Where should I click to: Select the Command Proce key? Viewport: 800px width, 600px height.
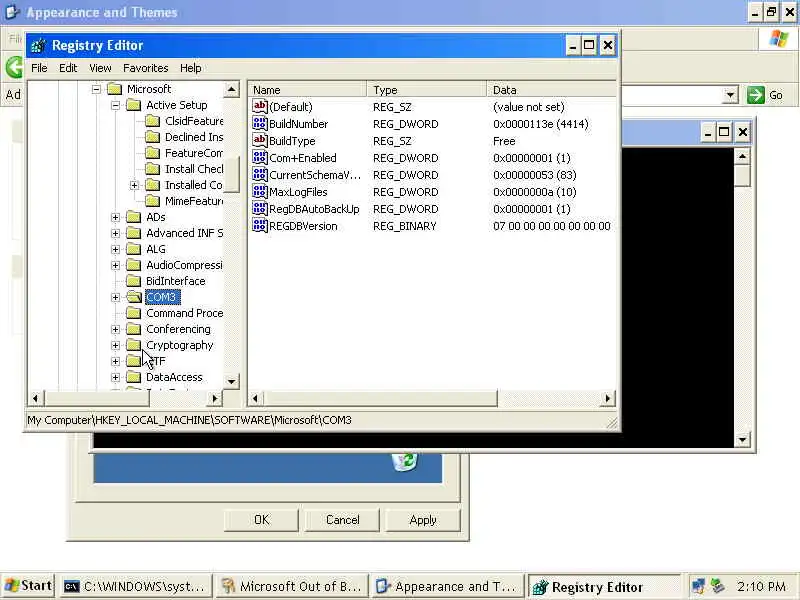pos(184,313)
